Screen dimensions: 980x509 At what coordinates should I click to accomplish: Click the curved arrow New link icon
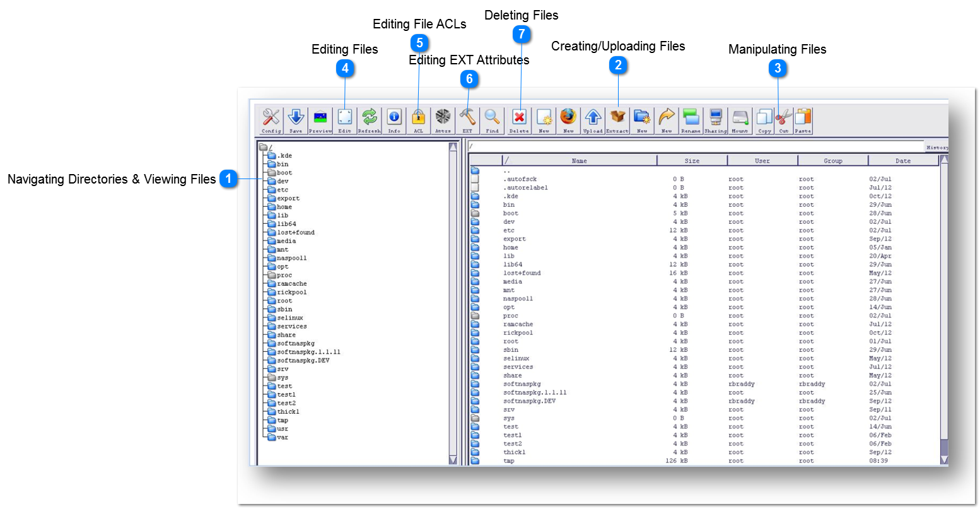click(x=667, y=120)
